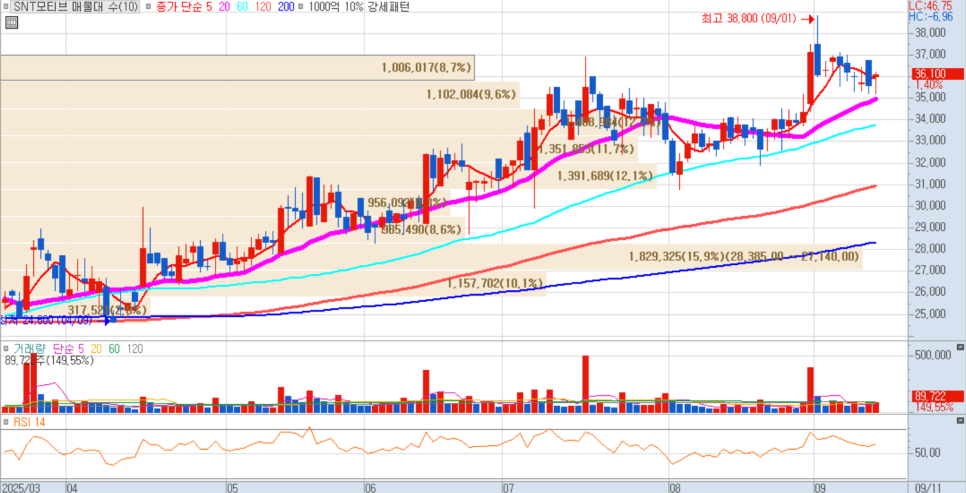Click the red 36,100 current price tag
The image size is (966, 493).
coord(937,74)
